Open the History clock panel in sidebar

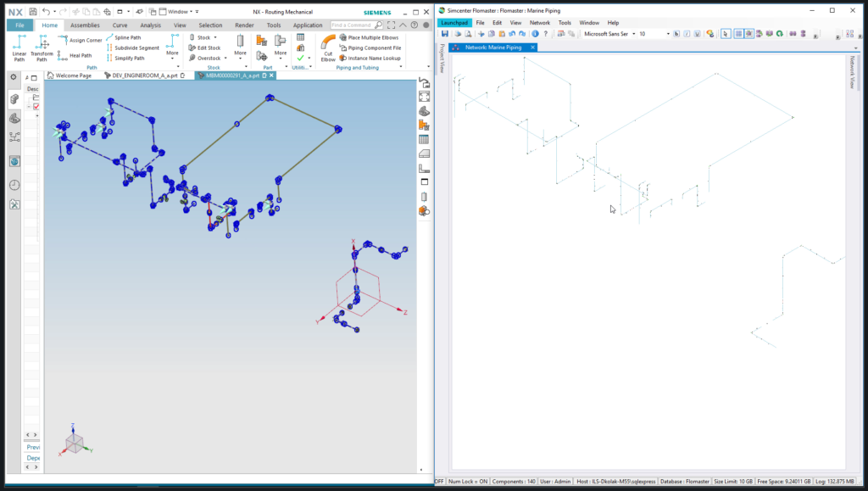[x=14, y=185]
